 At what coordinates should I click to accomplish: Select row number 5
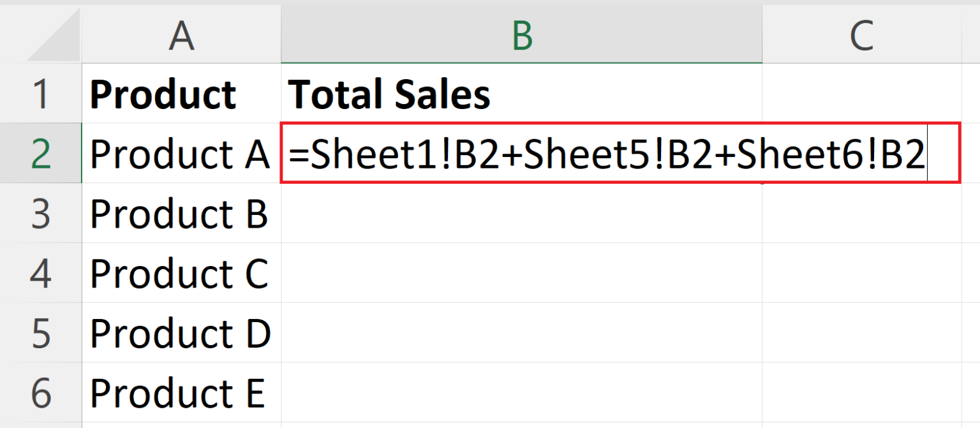point(40,332)
